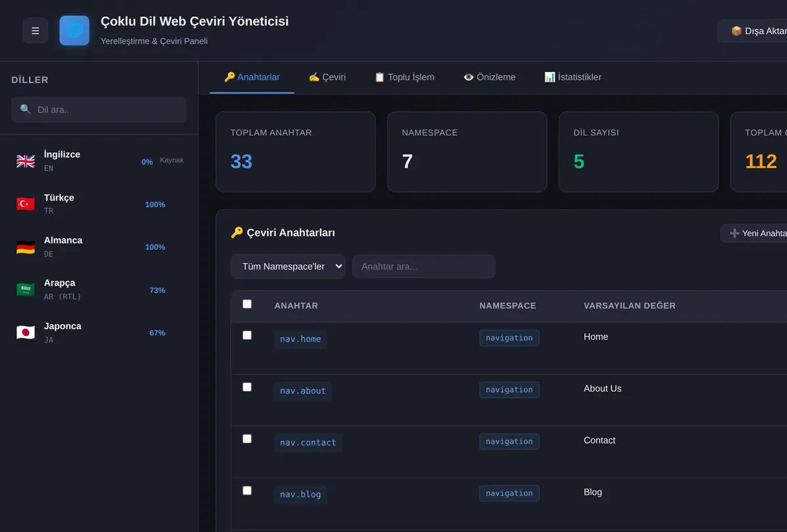Click the Saudi Arabia flag icon
This screenshot has width=787, height=532.
point(26,290)
